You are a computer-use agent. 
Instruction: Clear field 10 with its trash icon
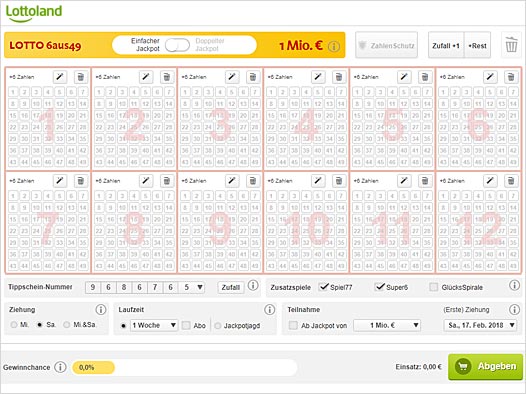(x=339, y=181)
